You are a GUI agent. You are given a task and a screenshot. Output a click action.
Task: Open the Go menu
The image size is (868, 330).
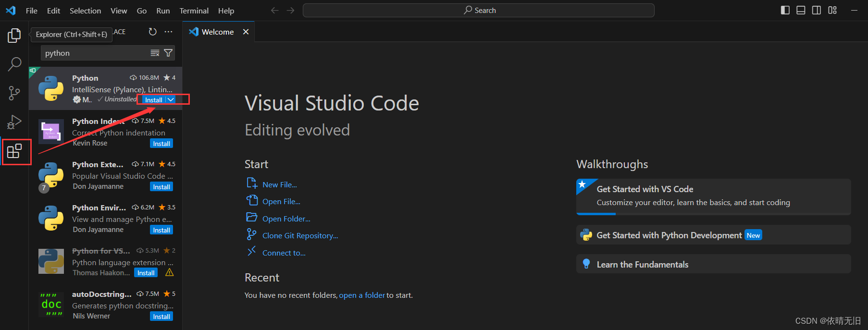(x=142, y=11)
